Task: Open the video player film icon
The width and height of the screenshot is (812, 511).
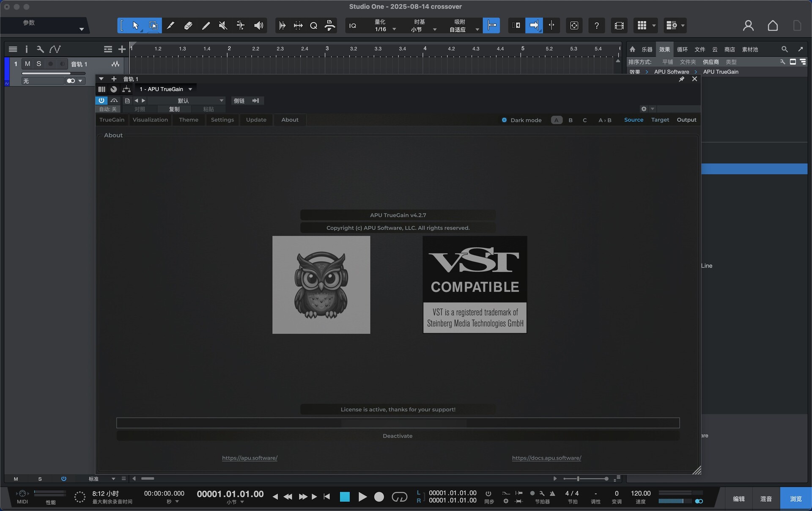Action: coord(619,26)
